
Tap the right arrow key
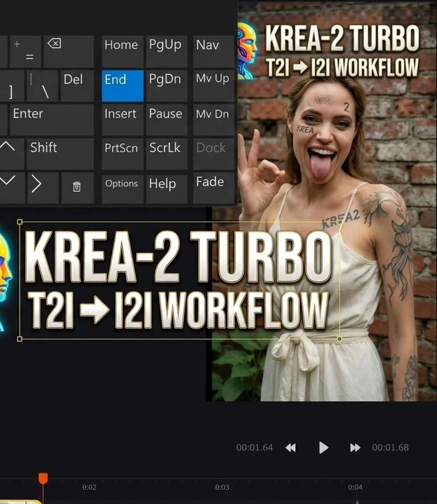tap(43, 188)
